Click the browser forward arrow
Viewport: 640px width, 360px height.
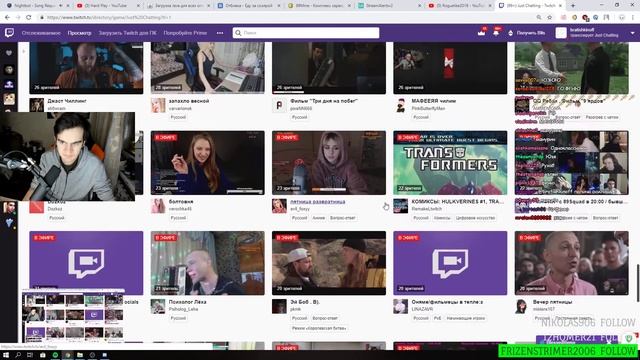pyautogui.click(x=18, y=18)
